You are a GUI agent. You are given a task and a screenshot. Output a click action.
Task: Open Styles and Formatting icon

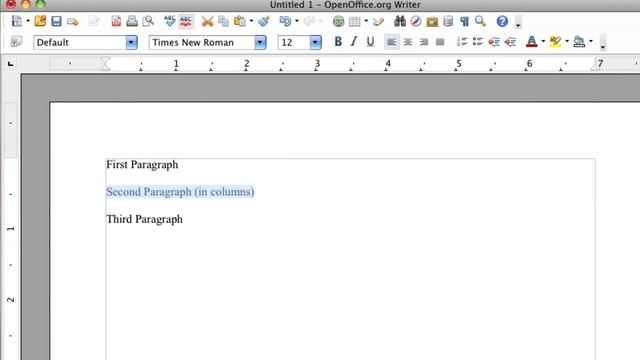tap(16, 42)
